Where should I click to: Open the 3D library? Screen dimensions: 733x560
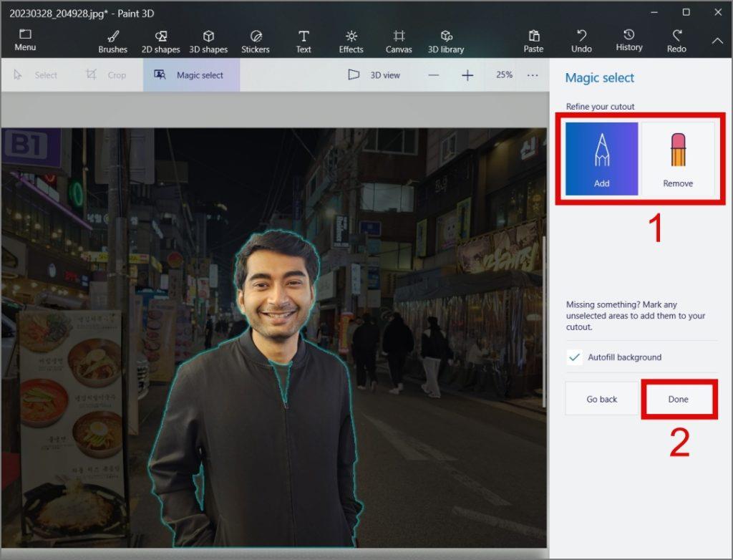(x=446, y=42)
